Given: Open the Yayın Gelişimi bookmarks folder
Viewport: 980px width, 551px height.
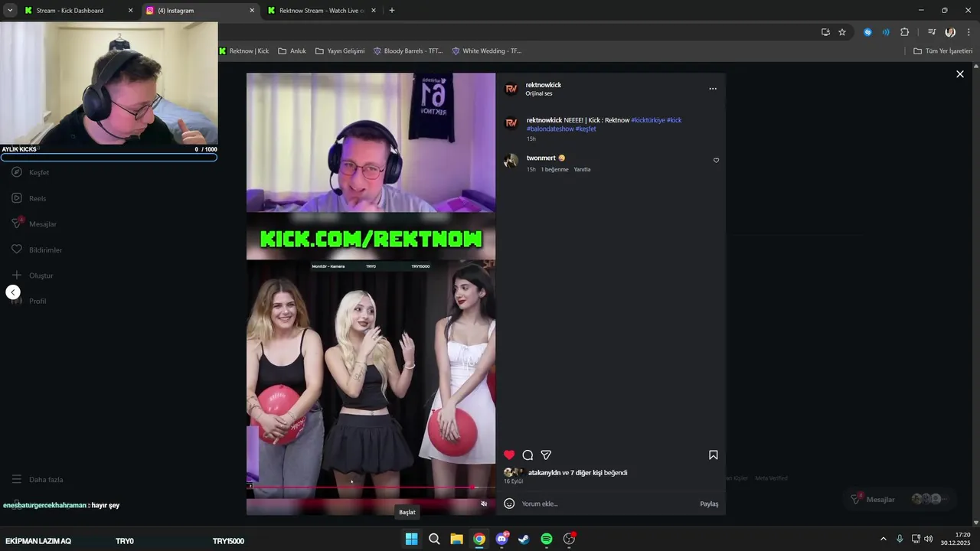Looking at the screenshot, I should pos(340,51).
